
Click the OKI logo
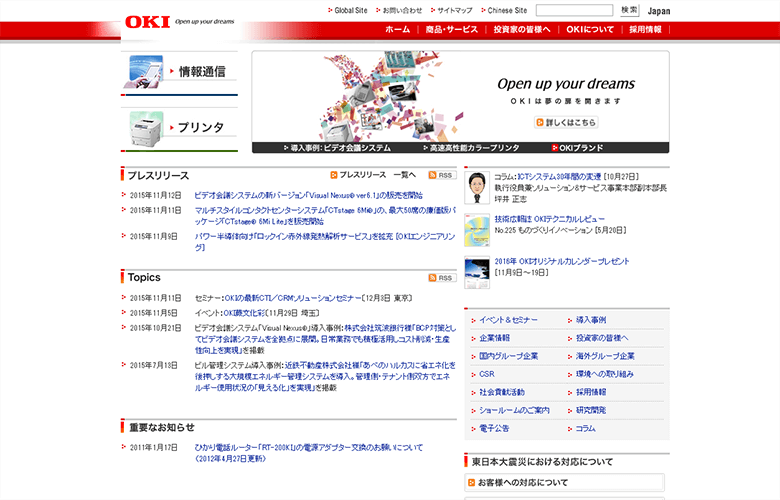click(x=148, y=22)
